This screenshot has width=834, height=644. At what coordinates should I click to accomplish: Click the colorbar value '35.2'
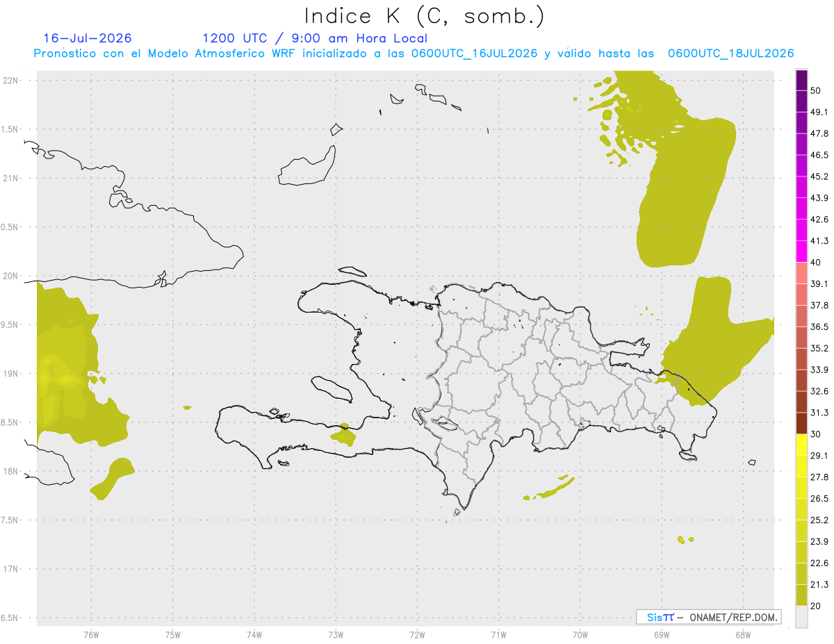point(819,348)
